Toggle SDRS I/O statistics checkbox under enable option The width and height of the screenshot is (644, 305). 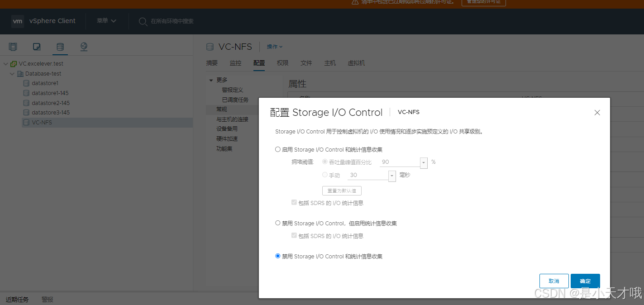(294, 203)
